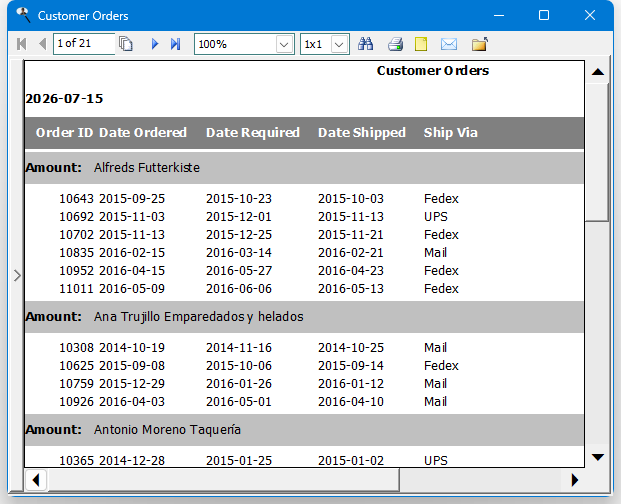Click date required 2016-05-01
This screenshot has width=621, height=504.
(239, 401)
